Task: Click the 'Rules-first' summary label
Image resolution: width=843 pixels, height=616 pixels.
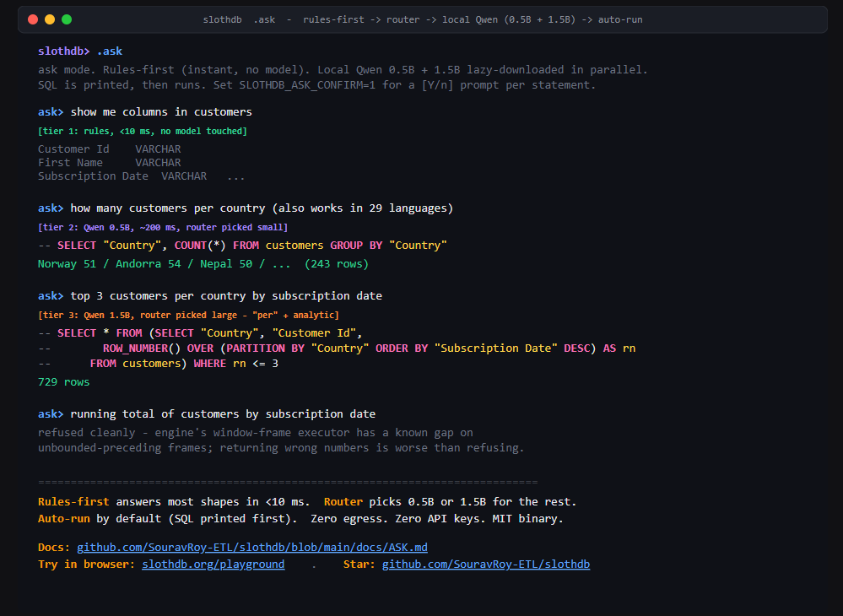Action: click(72, 501)
